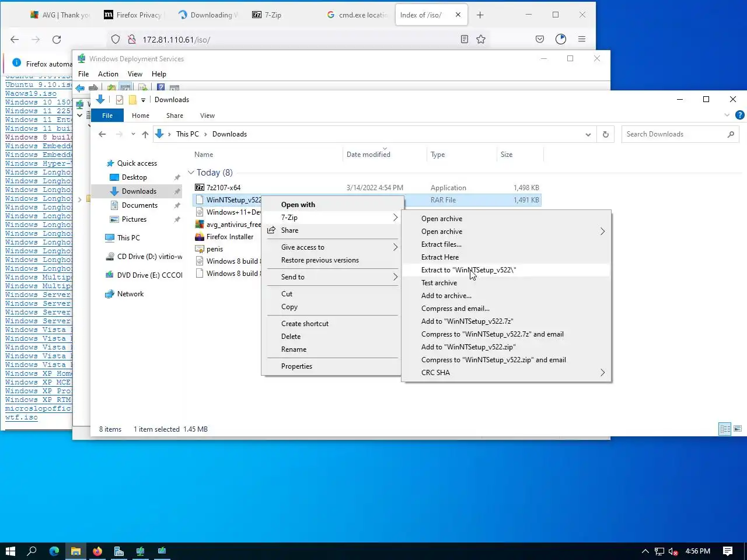The height and width of the screenshot is (560, 747).
Task: Open Explorer help question mark icon
Action: click(739, 116)
